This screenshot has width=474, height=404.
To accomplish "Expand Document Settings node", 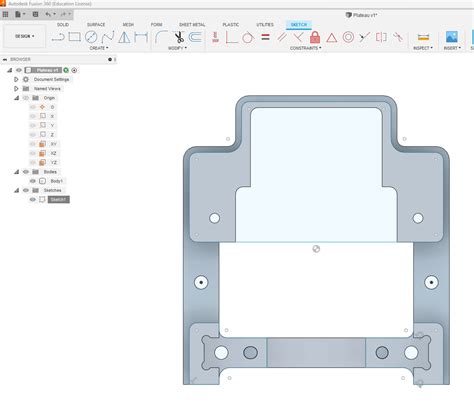I will coord(16,79).
